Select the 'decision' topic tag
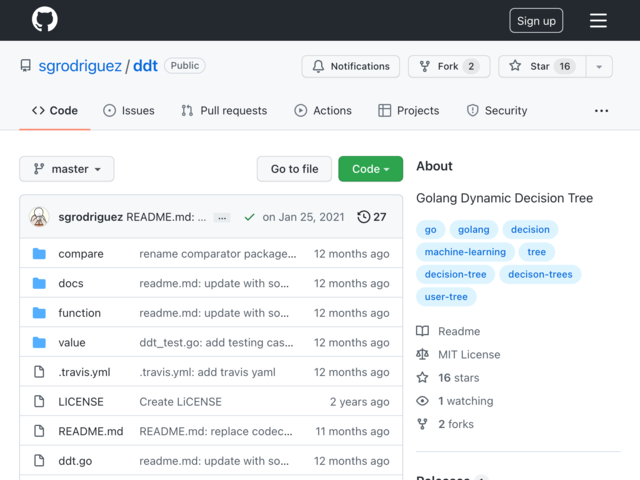The height and width of the screenshot is (480, 640). 530,229
